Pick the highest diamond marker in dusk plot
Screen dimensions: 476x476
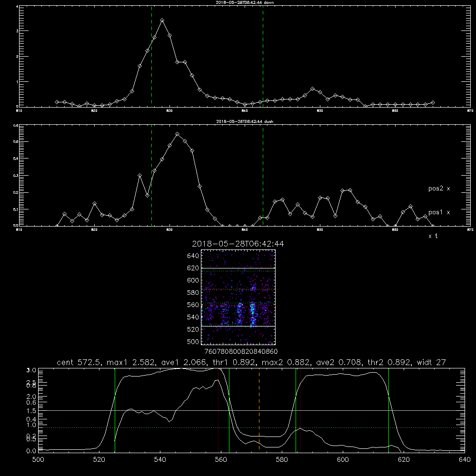[x=177, y=134]
